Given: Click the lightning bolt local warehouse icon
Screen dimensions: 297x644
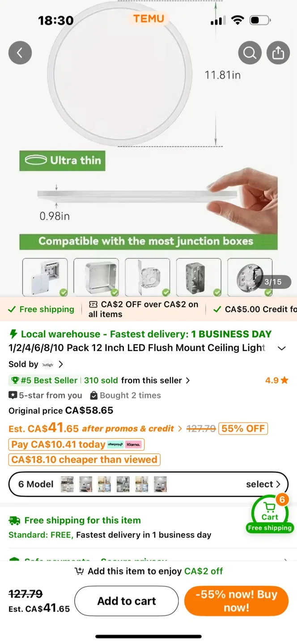Looking at the screenshot, I should (x=13, y=334).
